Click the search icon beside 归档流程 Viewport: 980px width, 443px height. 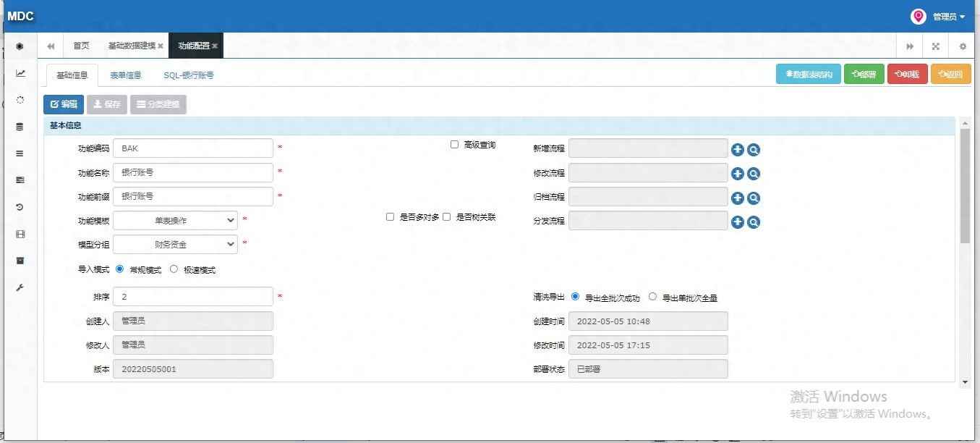click(754, 198)
